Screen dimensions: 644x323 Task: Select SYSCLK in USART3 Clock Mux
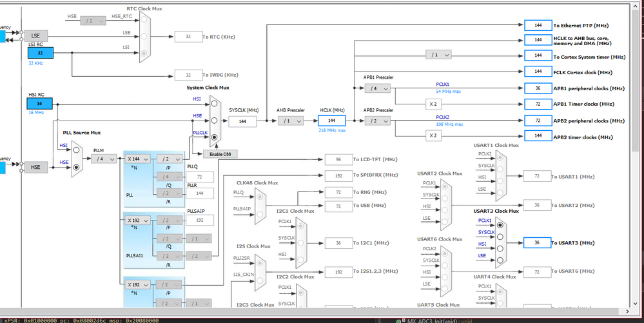tap(500, 237)
